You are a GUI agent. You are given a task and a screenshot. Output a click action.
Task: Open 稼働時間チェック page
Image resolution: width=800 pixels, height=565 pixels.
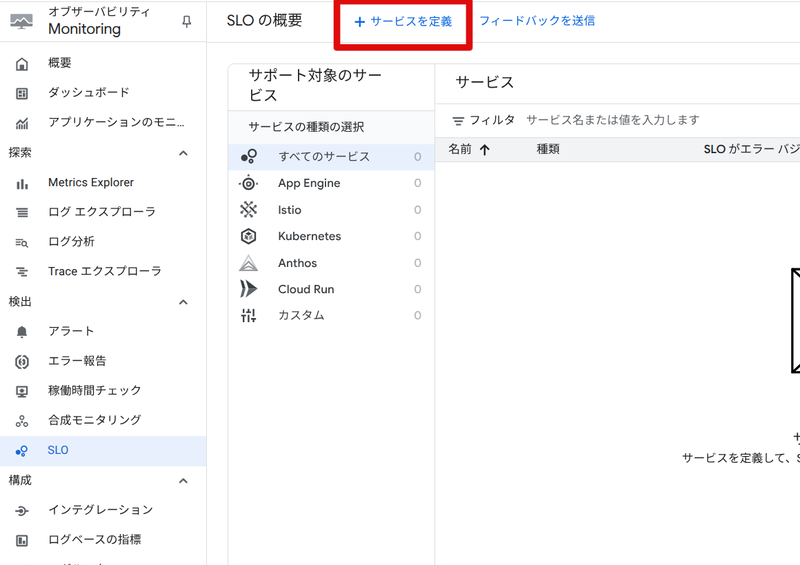pos(103,391)
